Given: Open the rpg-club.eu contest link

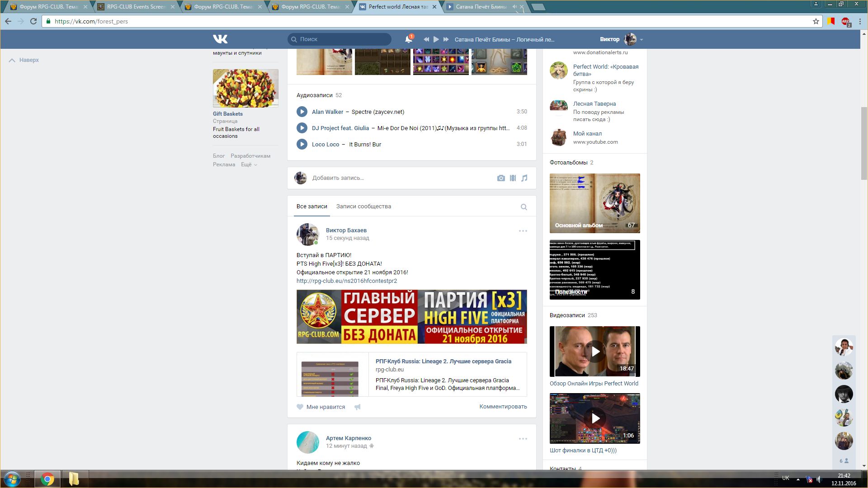Looking at the screenshot, I should (347, 281).
